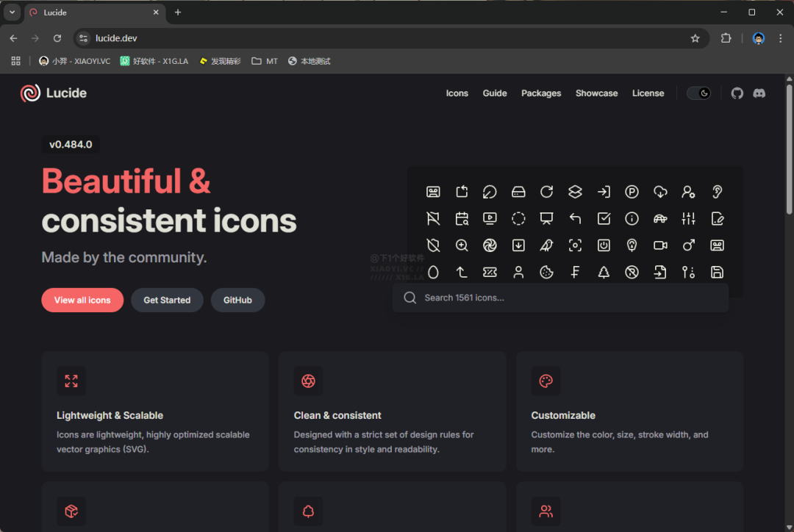This screenshot has height=532, width=794.
Task: Click the View all icons button
Action: pyautogui.click(x=82, y=300)
